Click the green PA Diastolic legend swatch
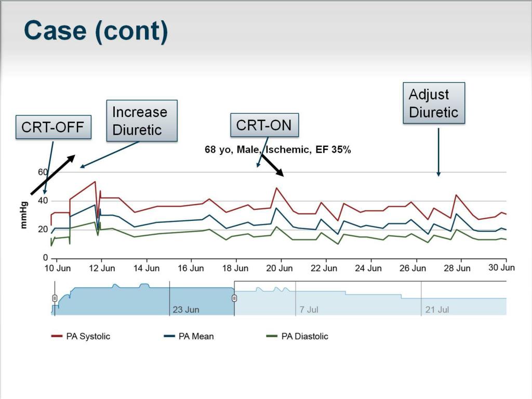 (272, 336)
